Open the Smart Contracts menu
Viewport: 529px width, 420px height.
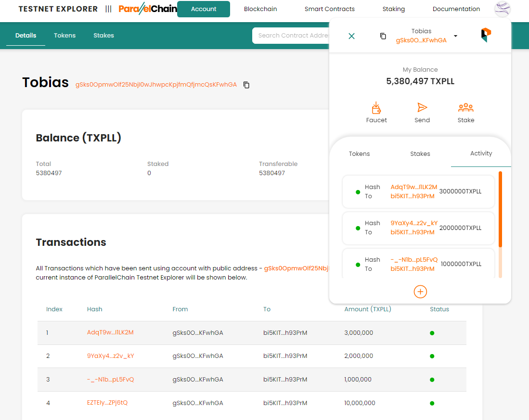point(330,9)
